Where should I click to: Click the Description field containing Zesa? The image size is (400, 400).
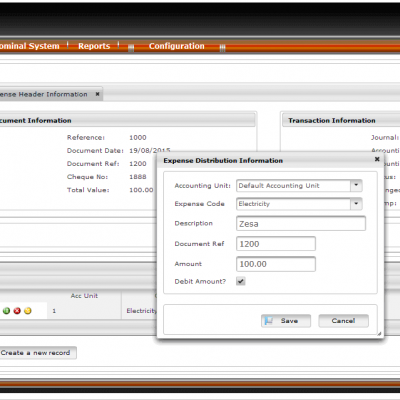[301, 224]
